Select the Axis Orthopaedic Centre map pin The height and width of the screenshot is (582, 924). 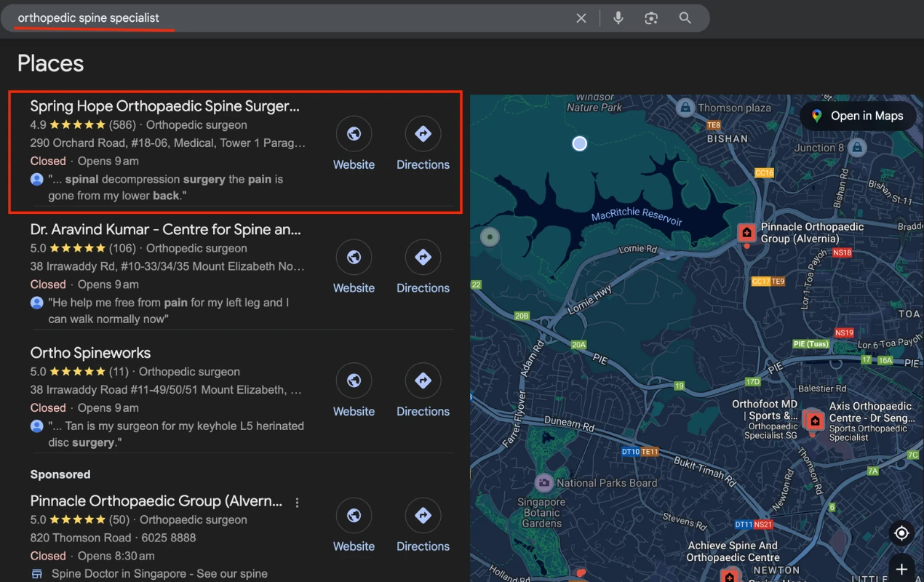(x=815, y=420)
